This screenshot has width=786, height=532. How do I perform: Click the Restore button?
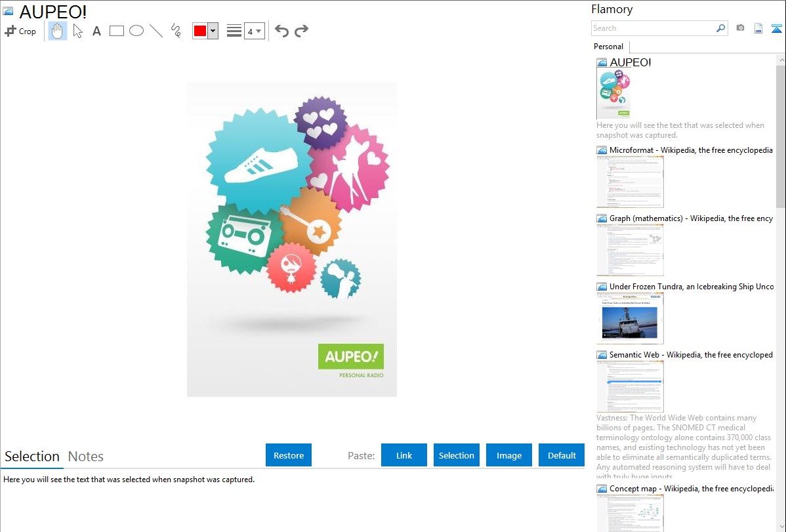[x=289, y=455]
